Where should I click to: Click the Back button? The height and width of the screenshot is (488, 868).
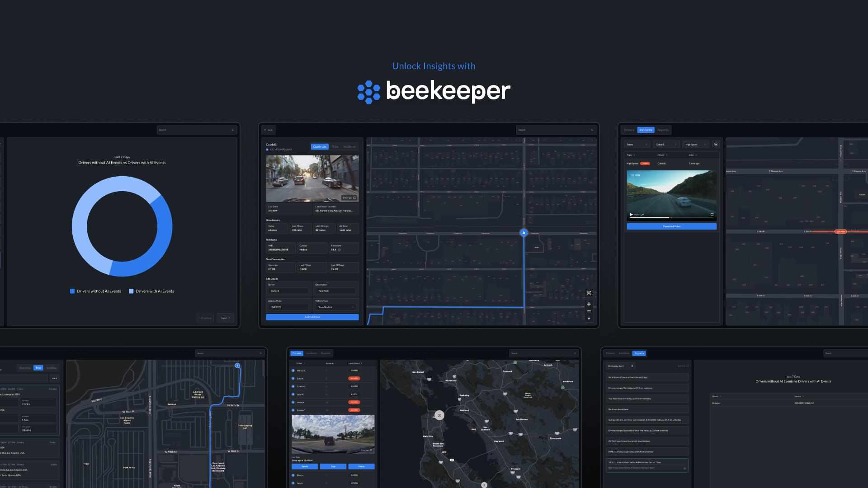pyautogui.click(x=268, y=130)
